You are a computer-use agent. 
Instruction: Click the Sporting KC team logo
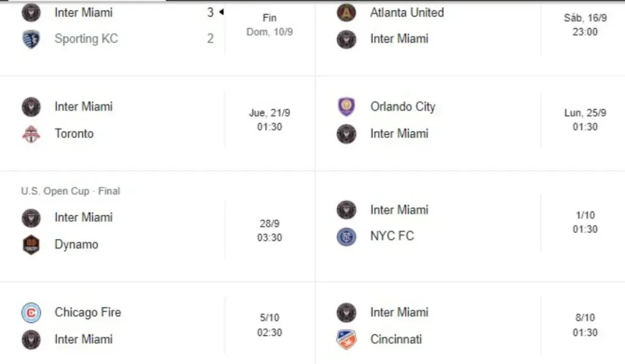coord(31,39)
